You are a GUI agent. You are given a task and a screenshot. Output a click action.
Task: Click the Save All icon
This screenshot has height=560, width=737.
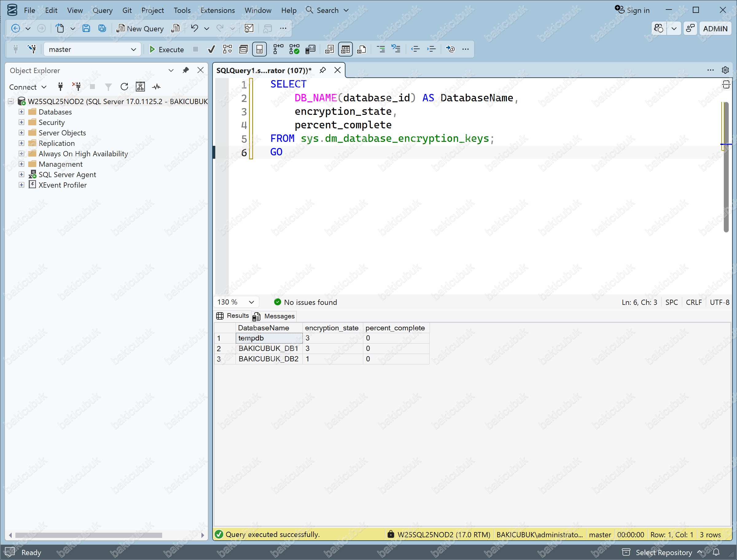coord(102,28)
